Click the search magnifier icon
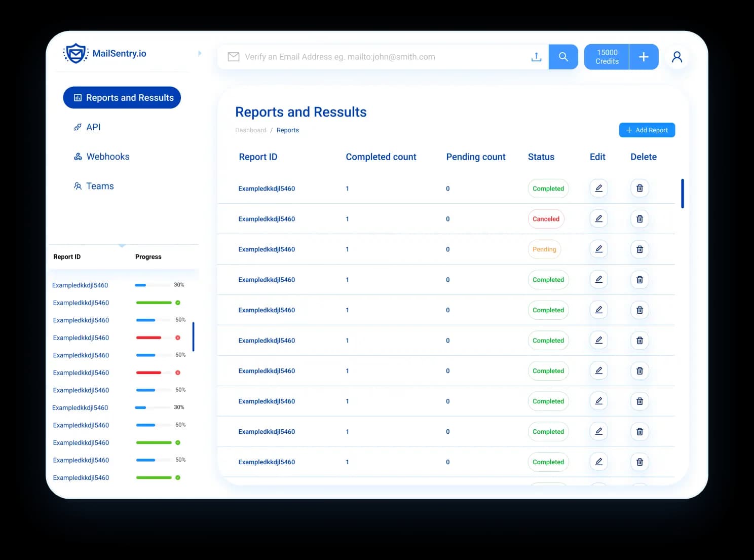 click(x=563, y=57)
